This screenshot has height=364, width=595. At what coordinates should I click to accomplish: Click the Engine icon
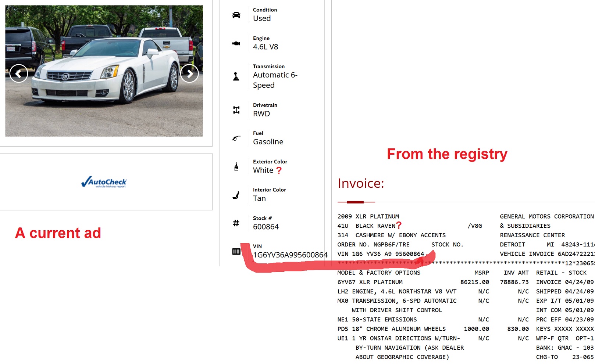click(x=236, y=43)
